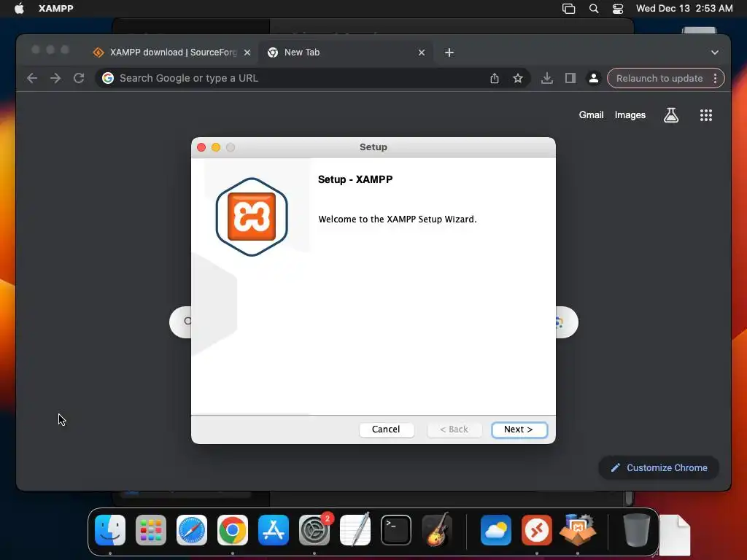Click the Setup window yellow minimize button
The width and height of the screenshot is (747, 560).
point(216,147)
